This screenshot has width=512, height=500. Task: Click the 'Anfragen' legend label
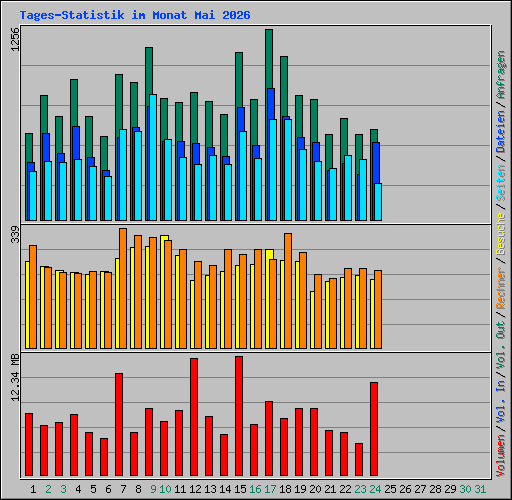click(x=501, y=75)
